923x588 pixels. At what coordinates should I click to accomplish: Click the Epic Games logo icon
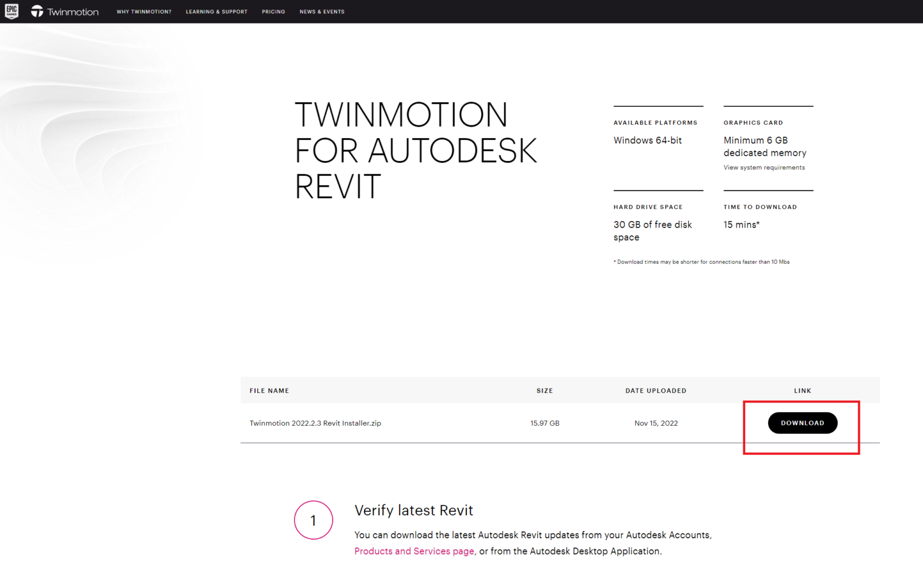pos(11,11)
